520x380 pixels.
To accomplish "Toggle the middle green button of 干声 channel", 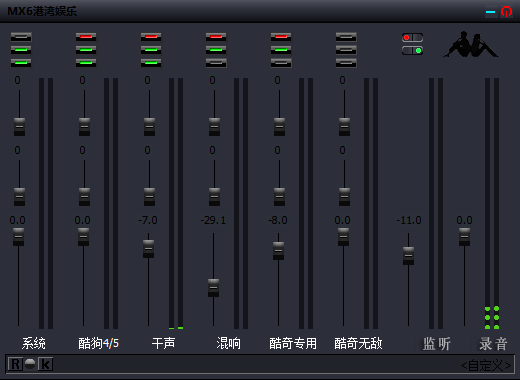I will point(151,50).
